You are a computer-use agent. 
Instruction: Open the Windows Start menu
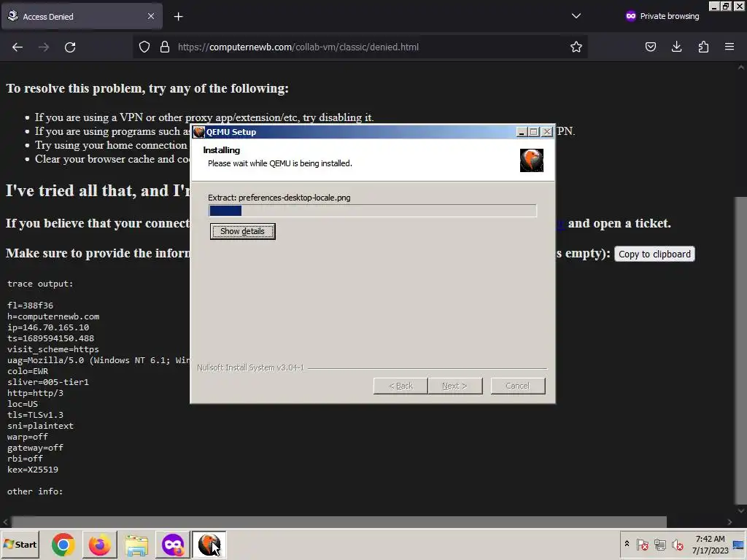(20, 544)
